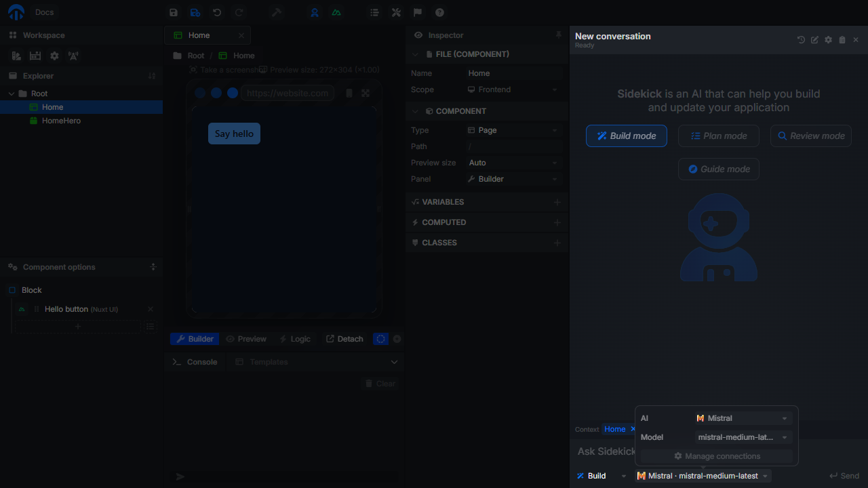Pin the Inspector panel
Screen dimensions: 868x488
point(559,35)
